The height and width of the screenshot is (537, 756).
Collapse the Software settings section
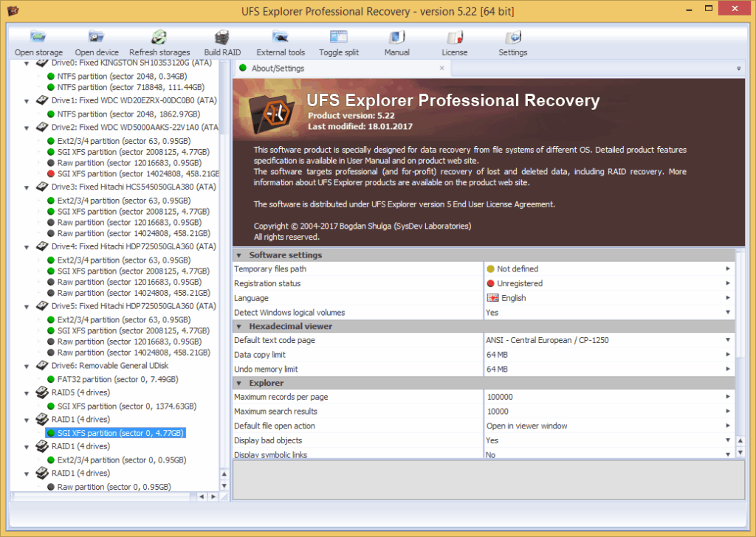pyautogui.click(x=238, y=255)
